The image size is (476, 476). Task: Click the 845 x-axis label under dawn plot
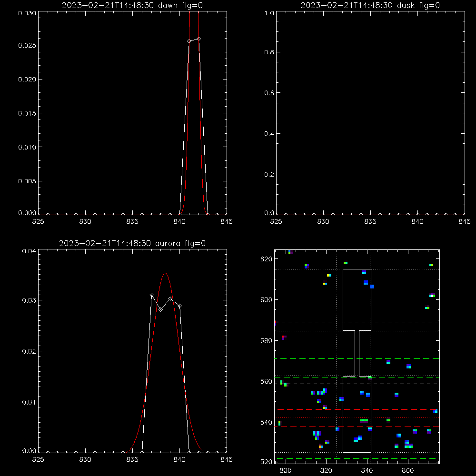click(227, 222)
